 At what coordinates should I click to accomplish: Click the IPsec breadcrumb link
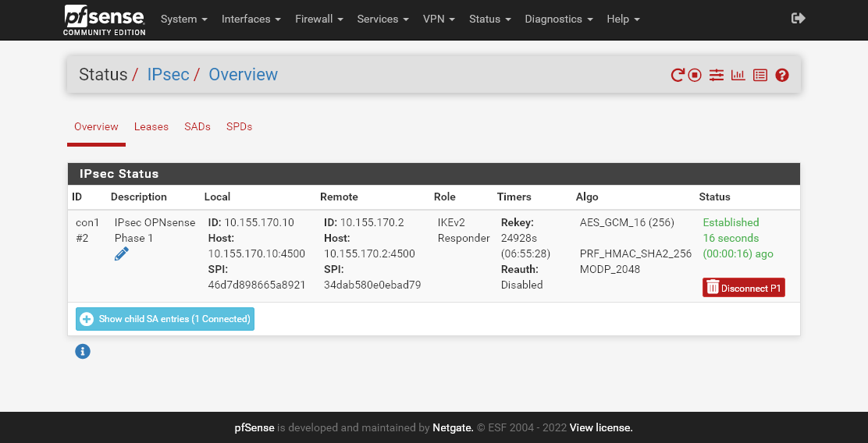click(x=168, y=75)
